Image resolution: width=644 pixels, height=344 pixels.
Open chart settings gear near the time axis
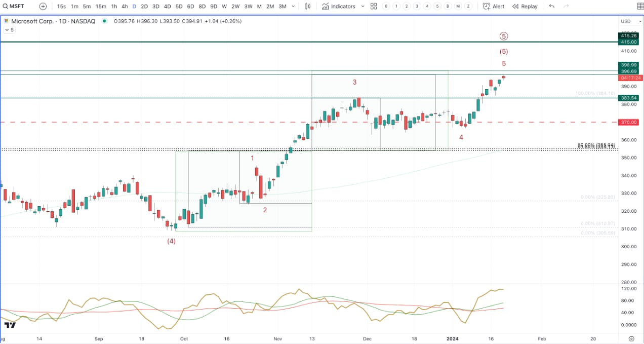[631, 338]
